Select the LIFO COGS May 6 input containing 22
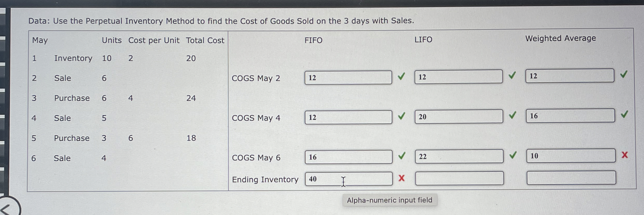This screenshot has height=215, width=644. pos(459,156)
